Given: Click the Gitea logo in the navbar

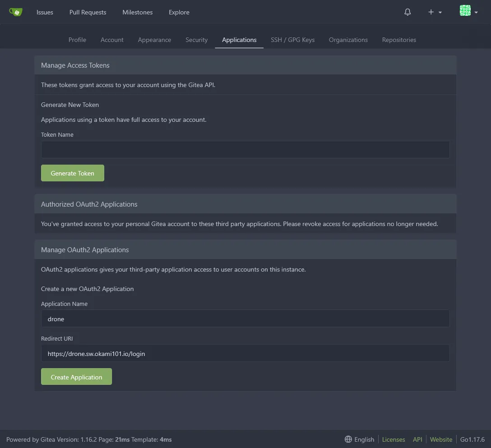Looking at the screenshot, I should point(16,12).
